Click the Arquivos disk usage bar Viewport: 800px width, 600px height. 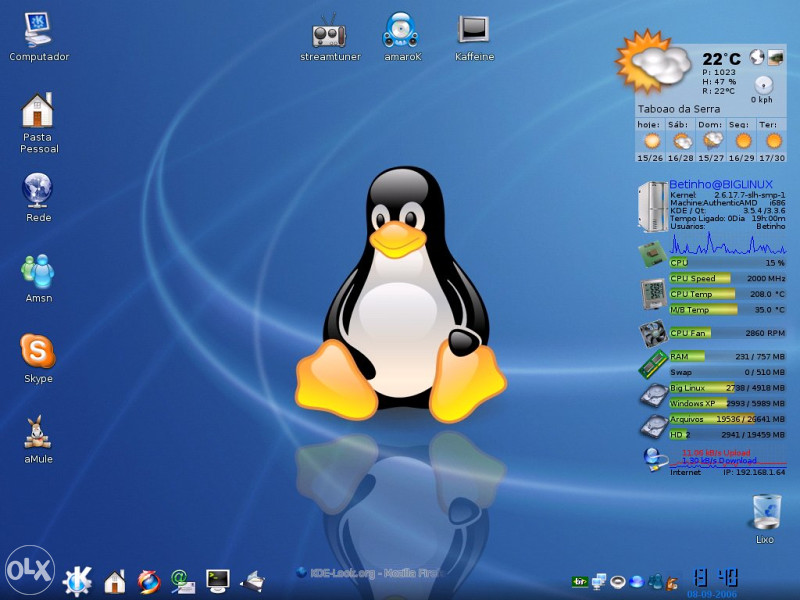[727, 419]
